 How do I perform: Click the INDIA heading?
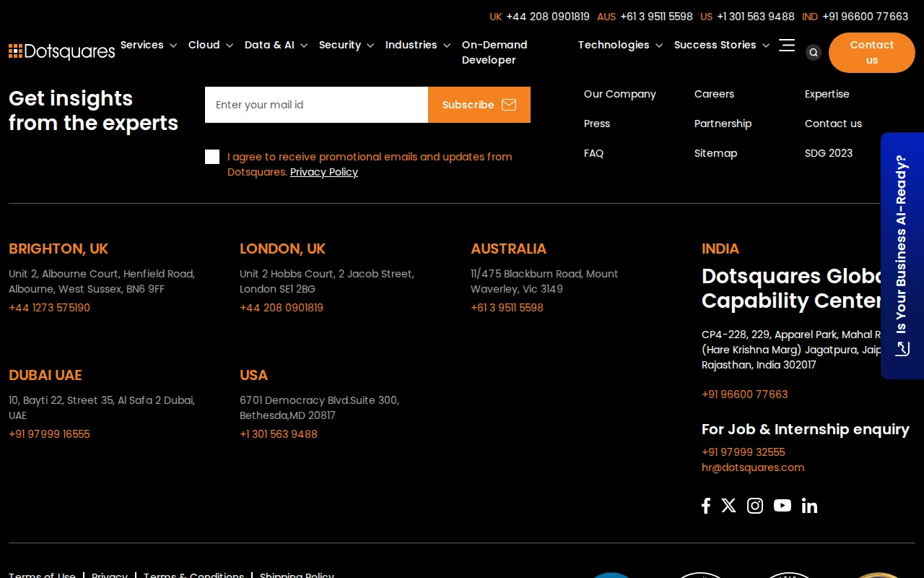[x=720, y=249]
